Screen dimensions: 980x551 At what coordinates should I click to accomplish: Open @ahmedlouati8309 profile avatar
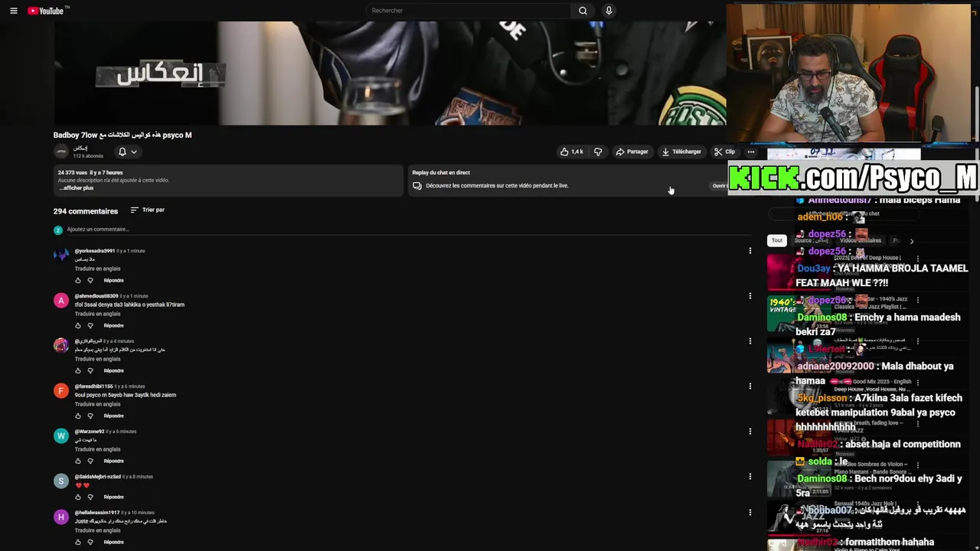pos(61,300)
